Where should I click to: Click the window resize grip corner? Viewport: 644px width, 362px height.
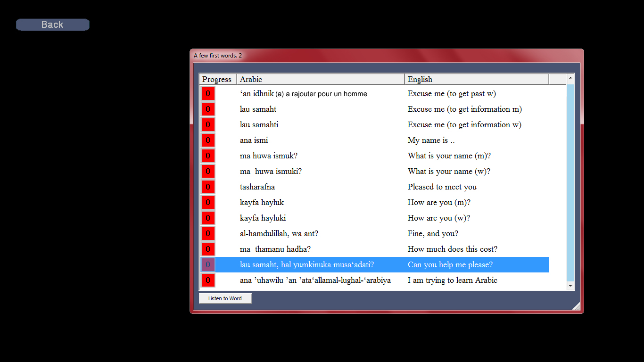576,306
